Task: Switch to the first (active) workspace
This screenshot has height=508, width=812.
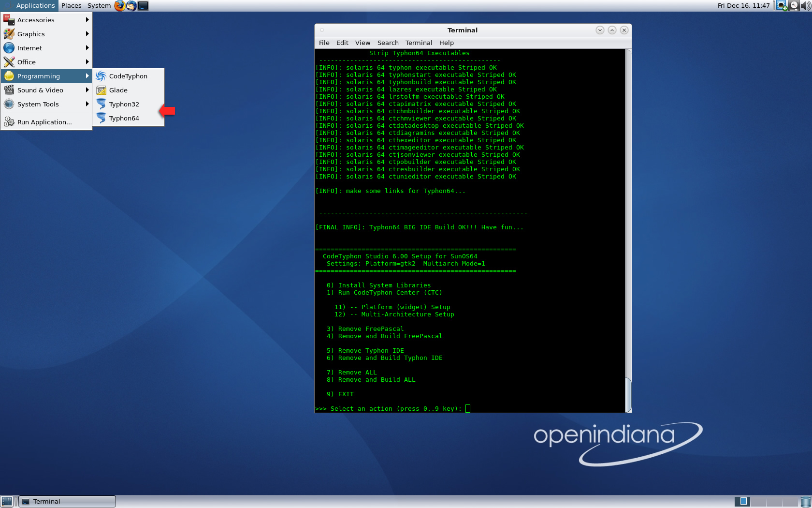Action: (743, 502)
